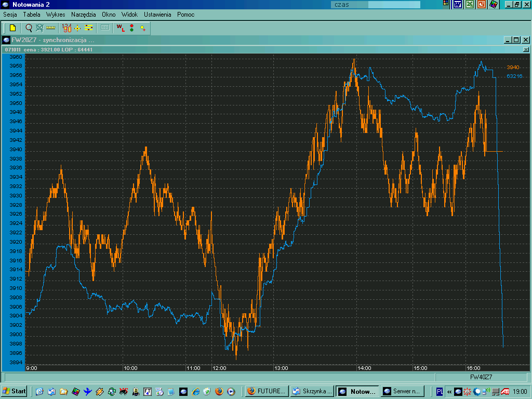Screen dimensions: 532x399
Task: Launch PowerPoint from the Office shortcut bar
Action: pyautogui.click(x=482, y=4)
